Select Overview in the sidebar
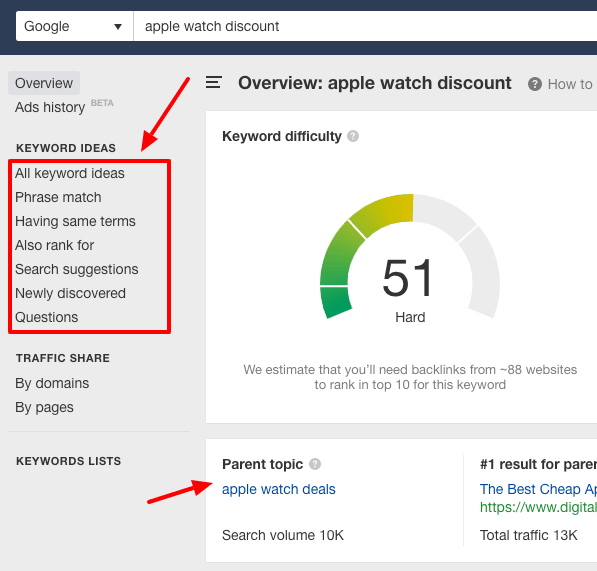Viewport: 597px width, 571px height. coord(44,83)
